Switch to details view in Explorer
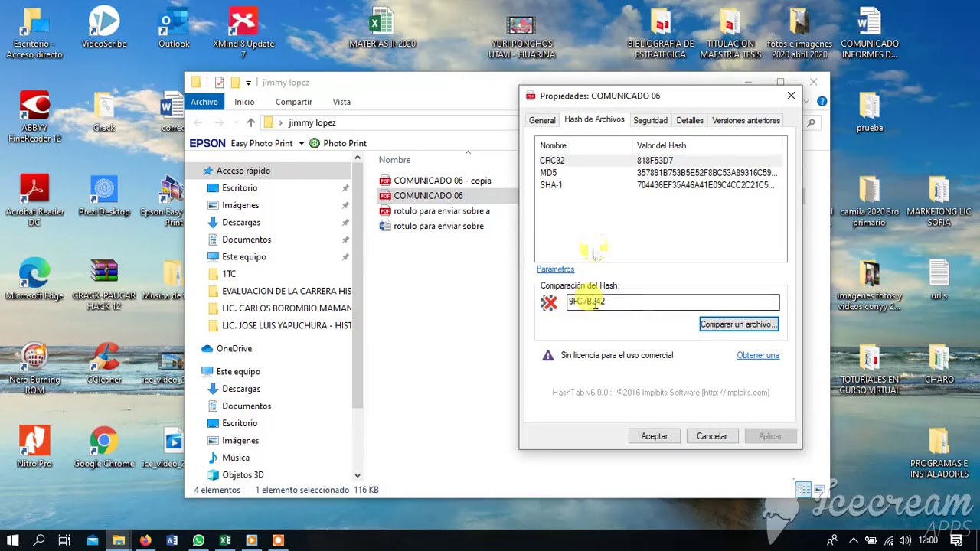The height and width of the screenshot is (551, 980). pyautogui.click(x=804, y=490)
